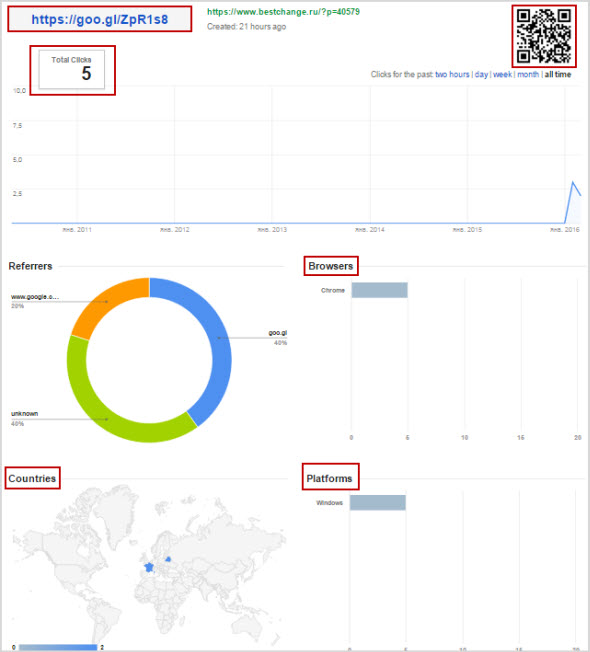
Task: Click the Total Clicks counter box
Action: click(x=72, y=69)
